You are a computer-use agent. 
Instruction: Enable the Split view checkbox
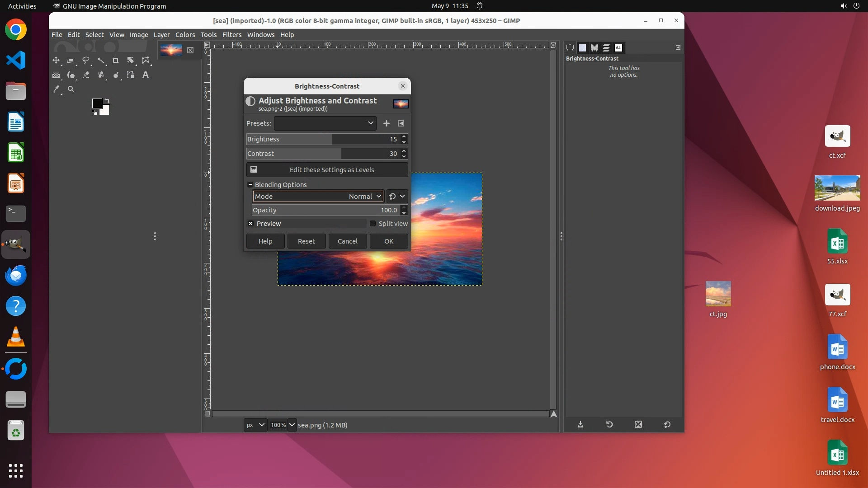373,224
